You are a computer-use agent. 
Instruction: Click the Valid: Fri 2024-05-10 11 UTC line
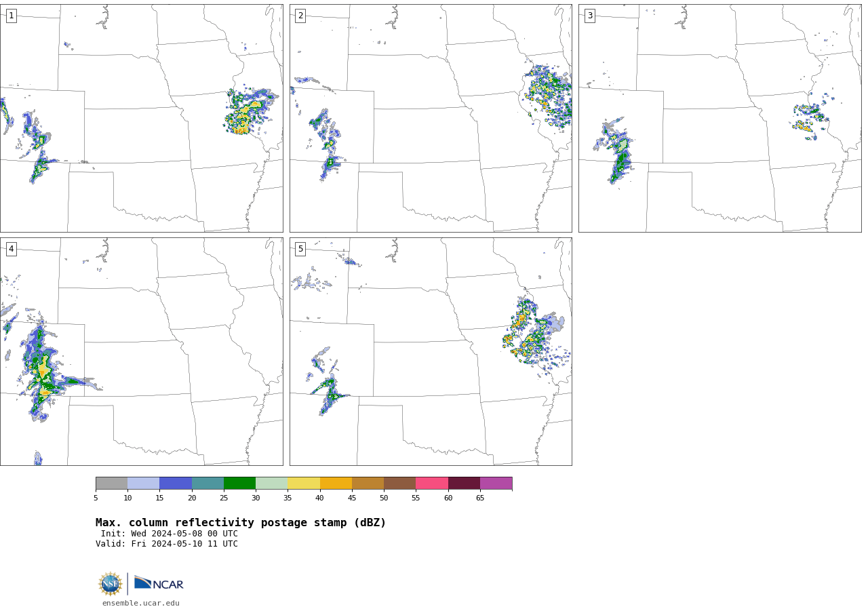pyautogui.click(x=167, y=544)
